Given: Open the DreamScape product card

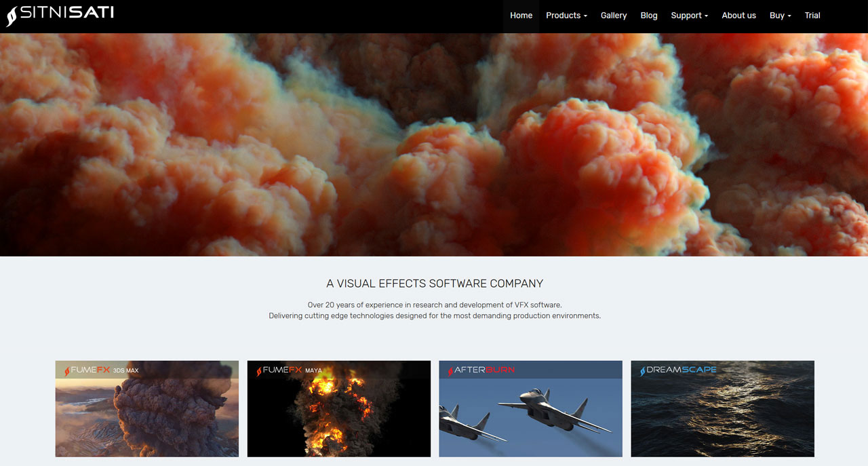Looking at the screenshot, I should (x=722, y=408).
